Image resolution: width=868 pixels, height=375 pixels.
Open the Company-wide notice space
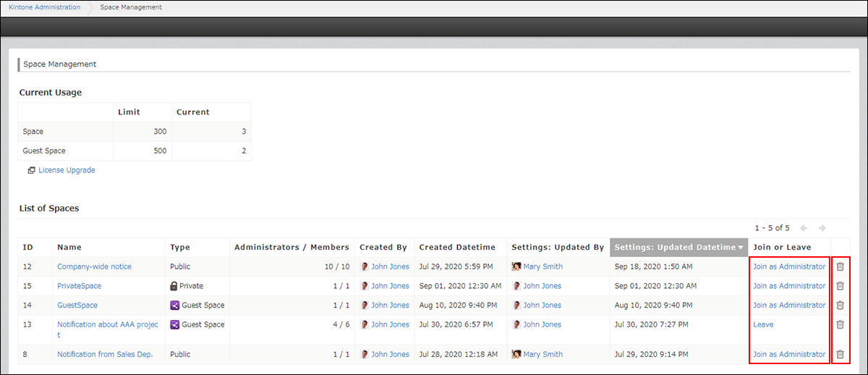[x=94, y=266]
